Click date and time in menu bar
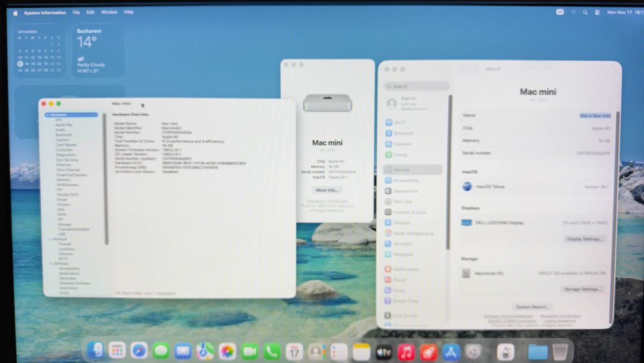 click(x=625, y=12)
